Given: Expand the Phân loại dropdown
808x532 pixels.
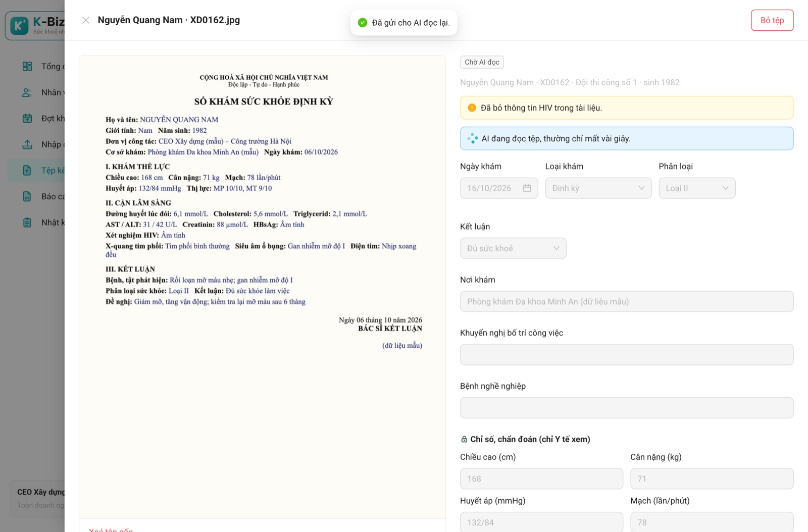Looking at the screenshot, I should pyautogui.click(x=697, y=188).
